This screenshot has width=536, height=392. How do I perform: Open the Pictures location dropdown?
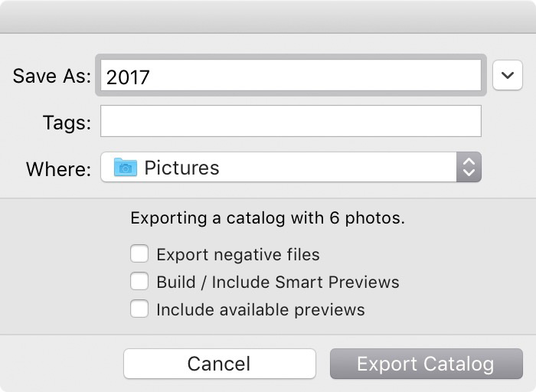pyautogui.click(x=291, y=167)
